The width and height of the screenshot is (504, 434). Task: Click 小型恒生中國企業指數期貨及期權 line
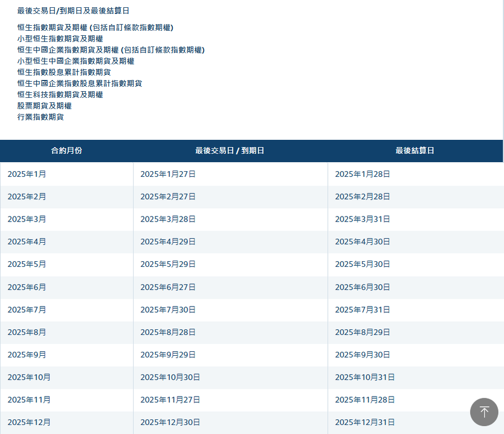tap(76, 61)
